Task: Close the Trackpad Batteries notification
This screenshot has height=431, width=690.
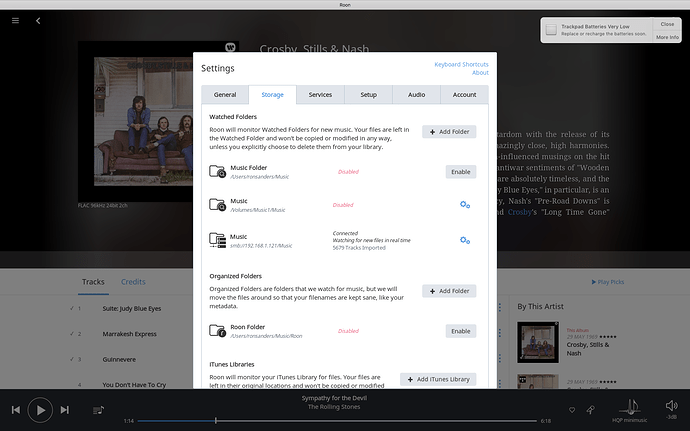Action: [x=667, y=24]
